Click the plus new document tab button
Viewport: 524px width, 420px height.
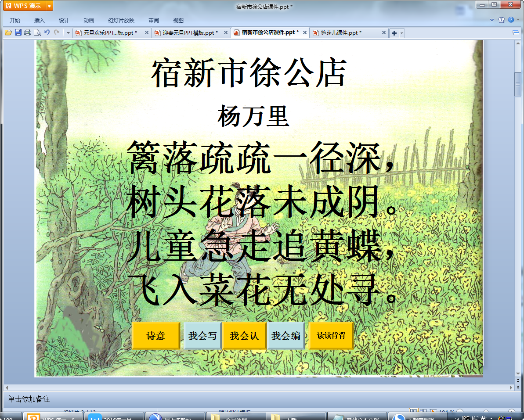pyautogui.click(x=394, y=33)
